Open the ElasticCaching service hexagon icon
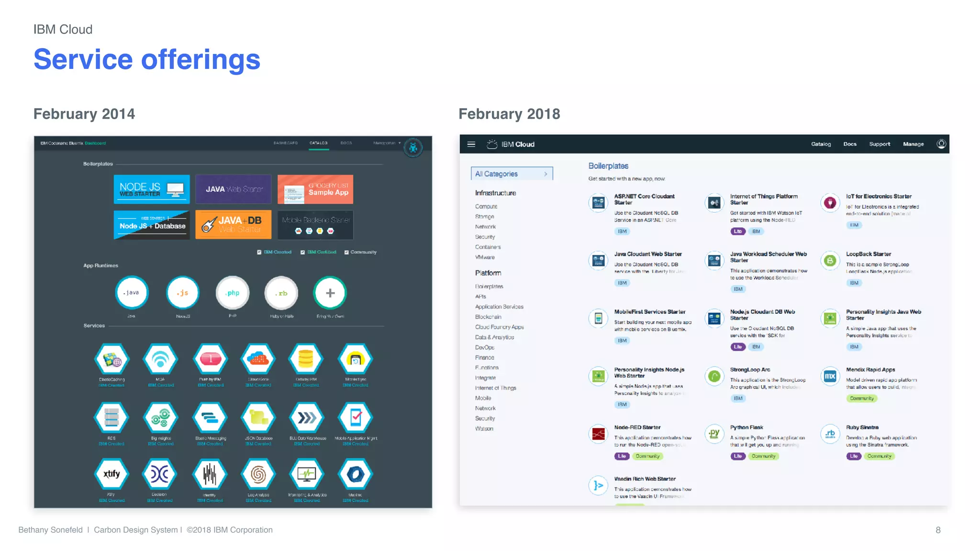The width and height of the screenshot is (980, 551). tap(111, 359)
